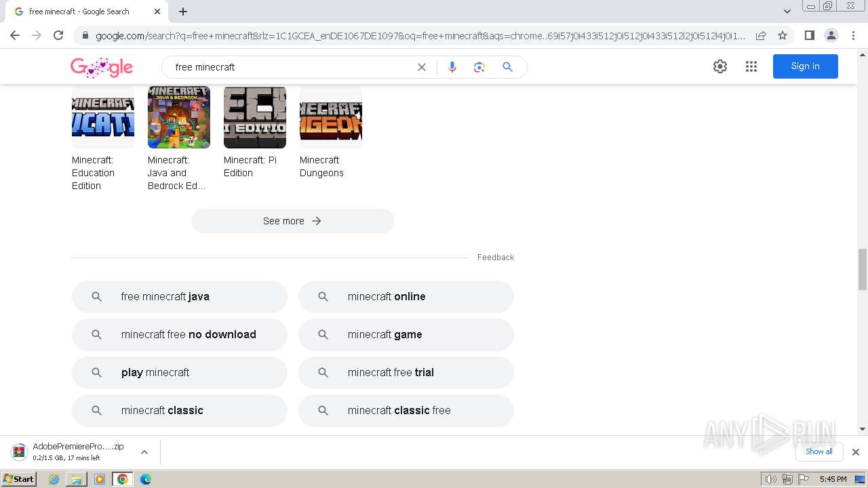Image resolution: width=868 pixels, height=488 pixels.
Task: Search related: minecraft online
Action: [406, 297]
